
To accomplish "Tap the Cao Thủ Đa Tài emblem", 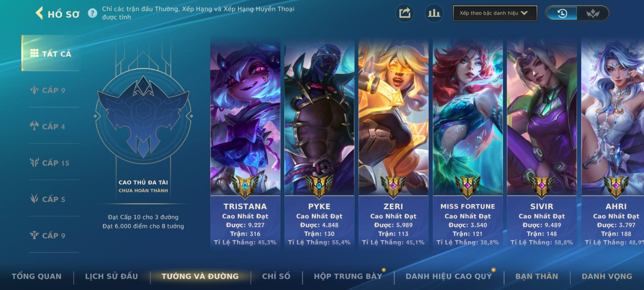I will tap(143, 116).
